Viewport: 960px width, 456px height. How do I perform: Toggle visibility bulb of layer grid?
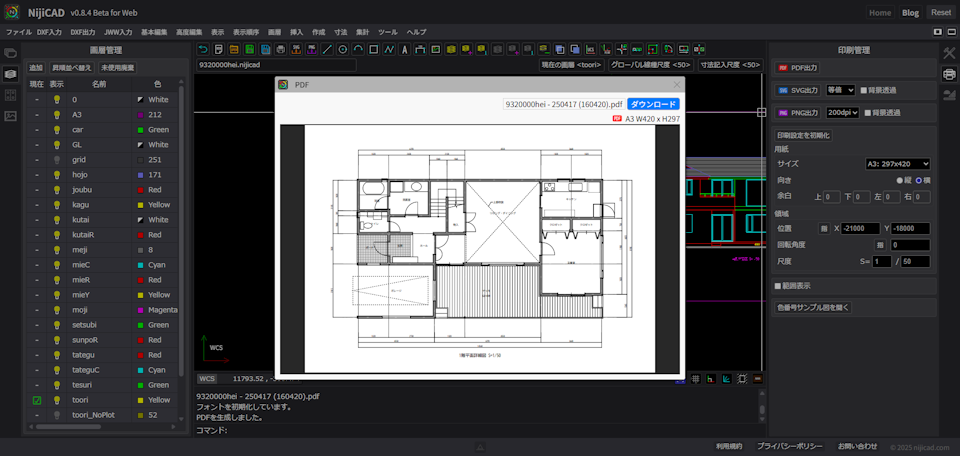(57, 160)
